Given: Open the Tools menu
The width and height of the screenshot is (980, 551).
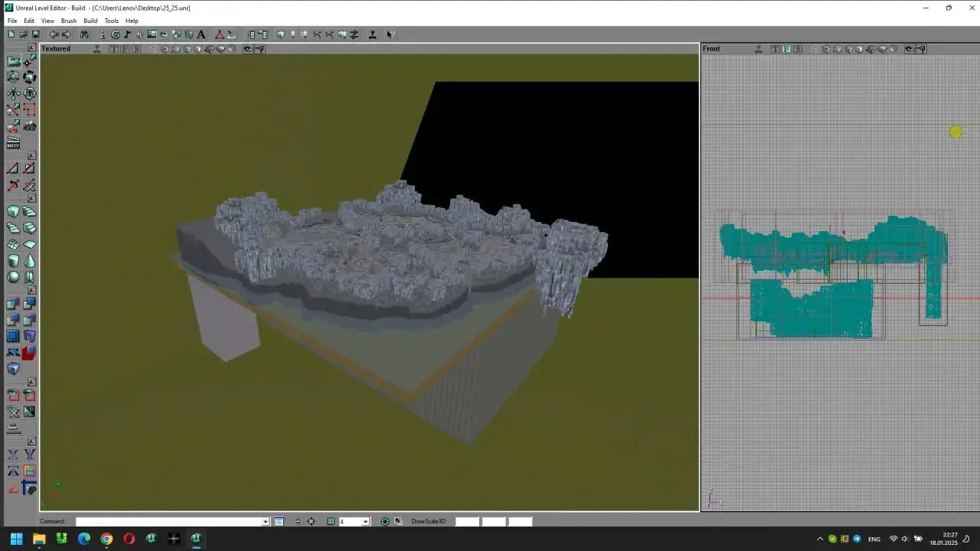Looking at the screenshot, I should (112, 21).
